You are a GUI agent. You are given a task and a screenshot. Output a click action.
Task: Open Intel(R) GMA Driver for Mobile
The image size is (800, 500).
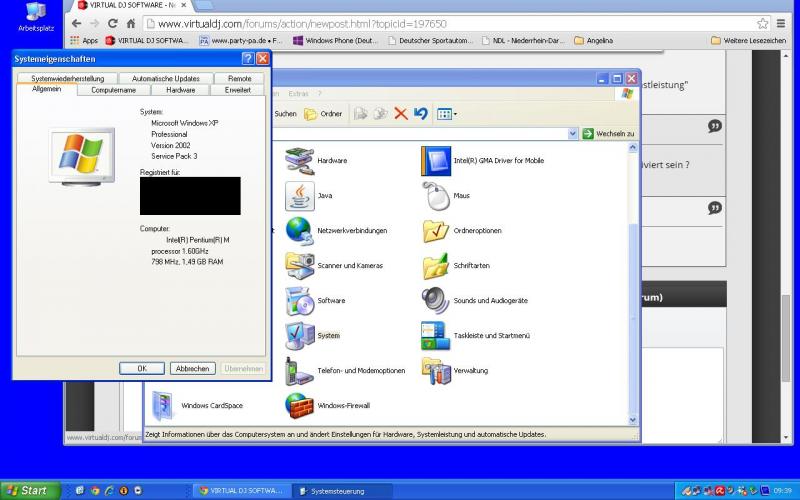tap(436, 160)
